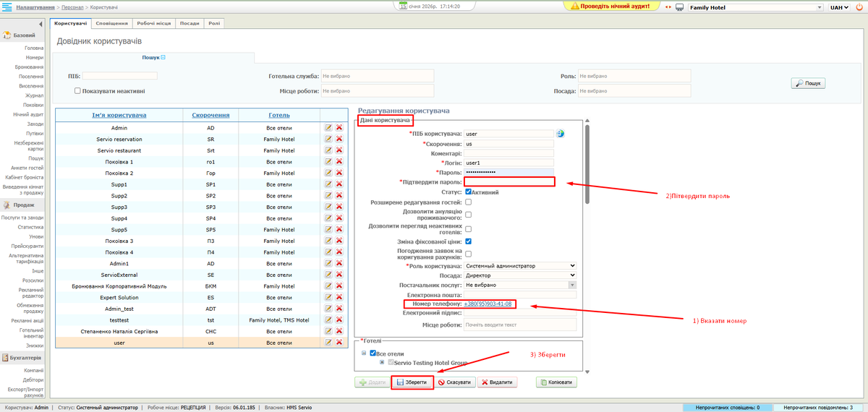Screen dimensions: 868x412
Task: Switch to the Сповіщення tab
Action: point(111,23)
